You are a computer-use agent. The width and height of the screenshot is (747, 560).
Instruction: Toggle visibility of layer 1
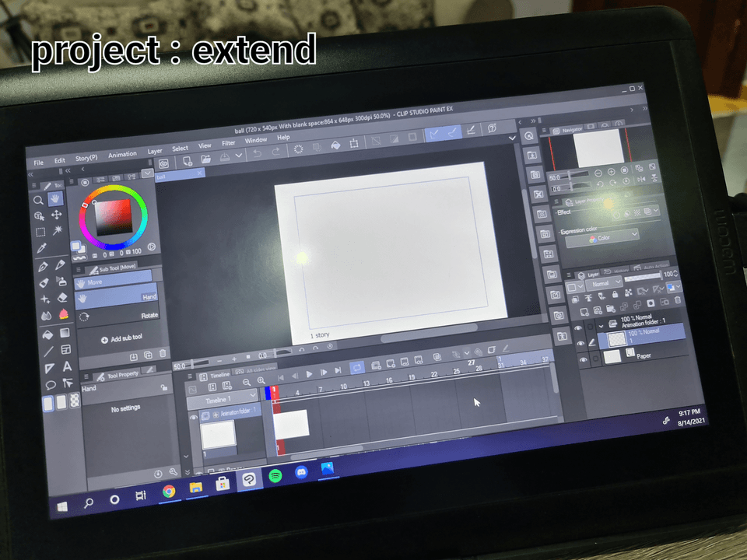(580, 343)
